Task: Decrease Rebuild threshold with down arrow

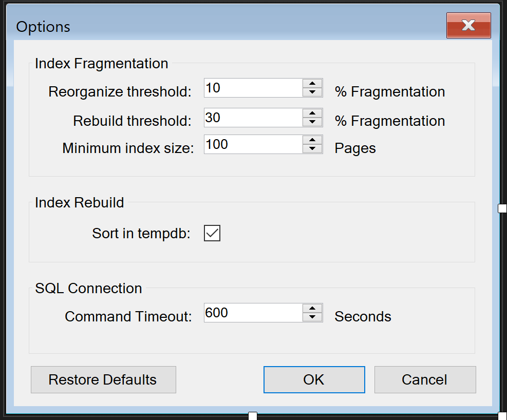Action: [x=312, y=122]
